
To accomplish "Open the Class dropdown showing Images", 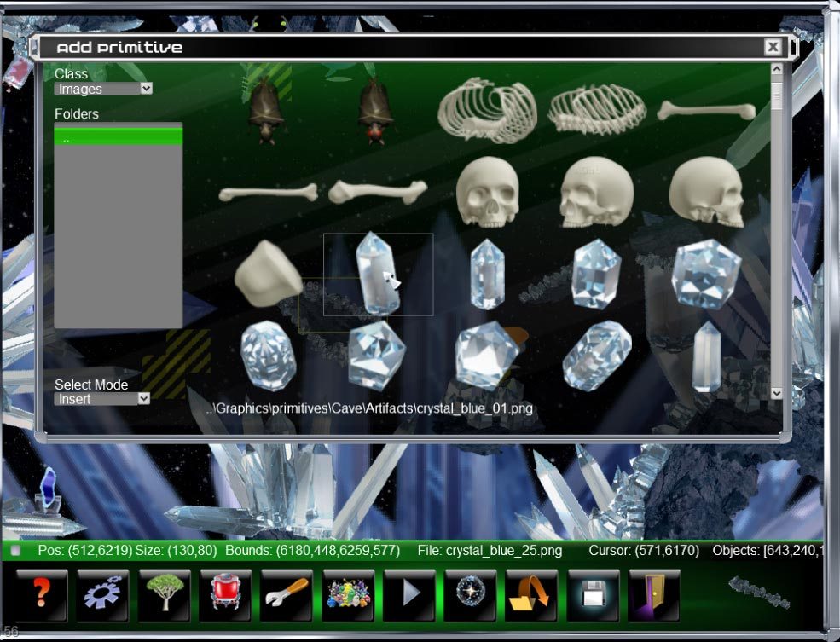I will pos(103,89).
